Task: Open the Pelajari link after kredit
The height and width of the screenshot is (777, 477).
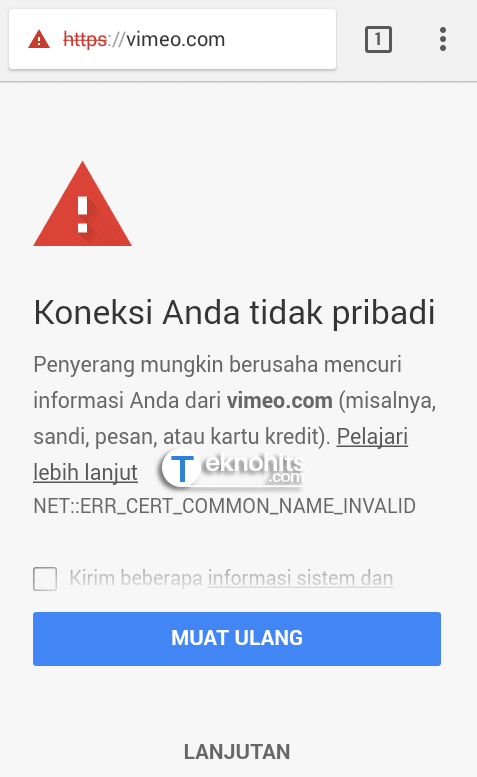Action: click(372, 437)
